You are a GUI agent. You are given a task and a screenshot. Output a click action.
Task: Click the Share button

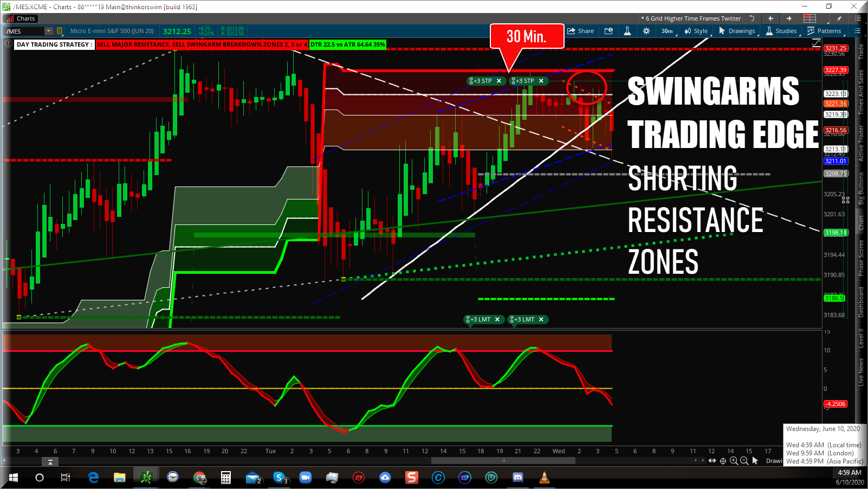pyautogui.click(x=581, y=31)
